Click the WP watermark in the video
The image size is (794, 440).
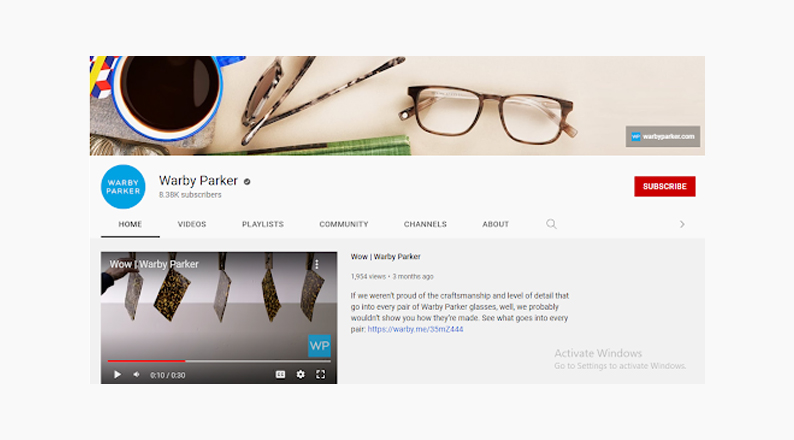[320, 346]
